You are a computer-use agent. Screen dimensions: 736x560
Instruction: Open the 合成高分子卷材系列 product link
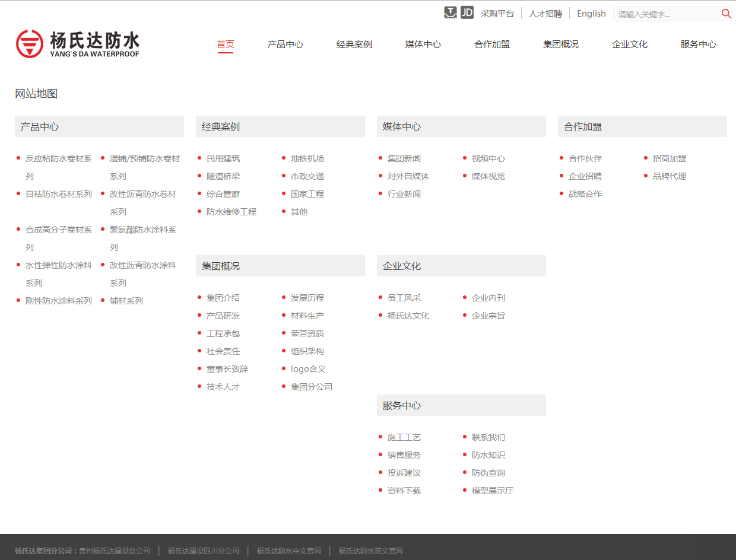point(59,238)
